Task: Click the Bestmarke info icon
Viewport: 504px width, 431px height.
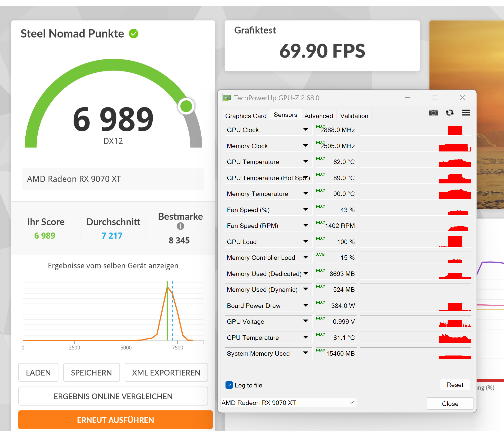Action: pyautogui.click(x=180, y=226)
